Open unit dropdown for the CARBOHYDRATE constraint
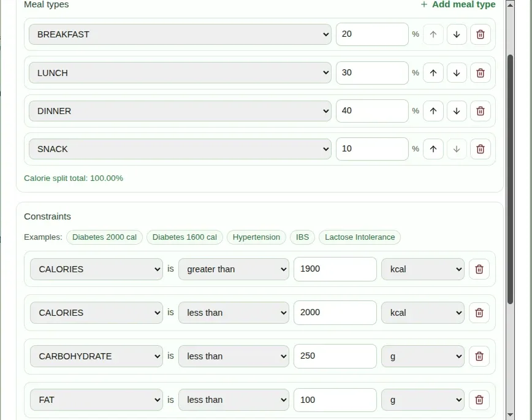This screenshot has height=420, width=532. (x=423, y=356)
